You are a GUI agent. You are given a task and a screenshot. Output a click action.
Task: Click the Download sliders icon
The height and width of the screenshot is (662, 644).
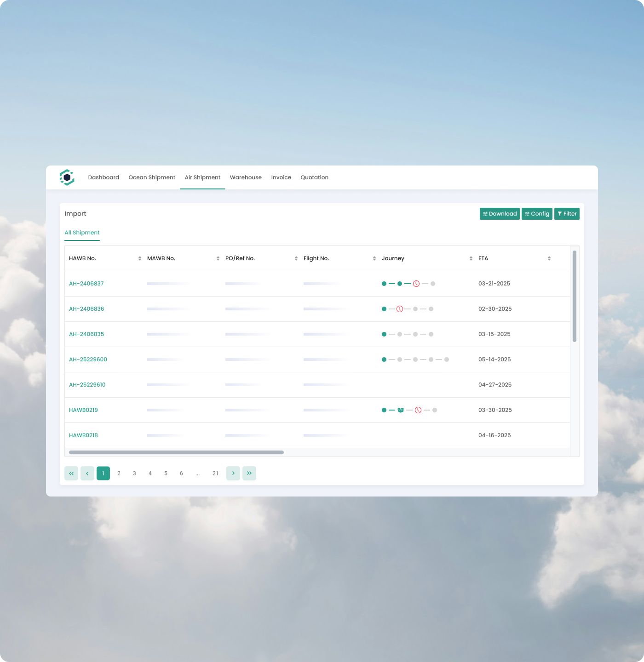(x=485, y=213)
